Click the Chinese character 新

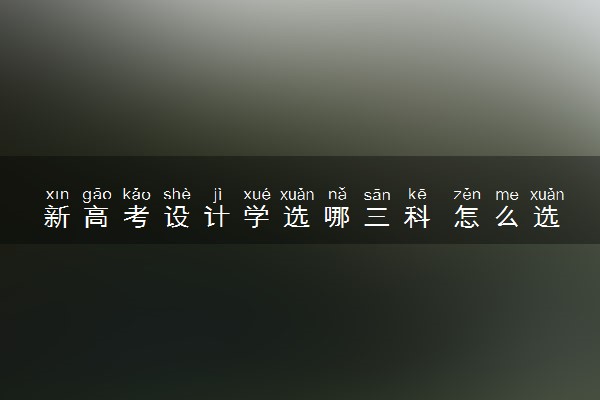click(x=57, y=217)
